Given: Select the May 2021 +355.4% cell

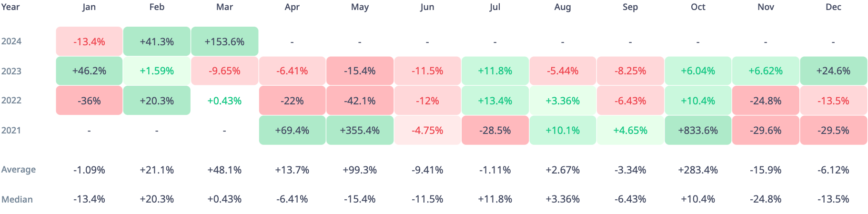Looking at the screenshot, I should coord(360,130).
